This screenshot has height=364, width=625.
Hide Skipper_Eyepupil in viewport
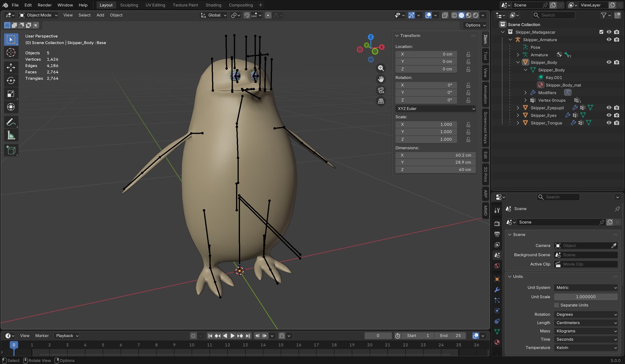point(609,108)
